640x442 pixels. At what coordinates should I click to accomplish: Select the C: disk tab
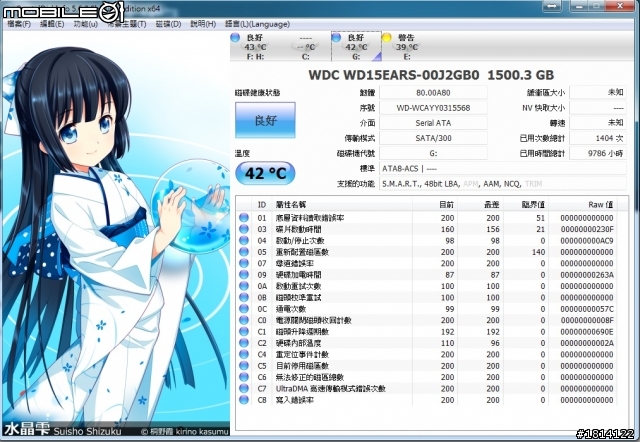[x=306, y=47]
